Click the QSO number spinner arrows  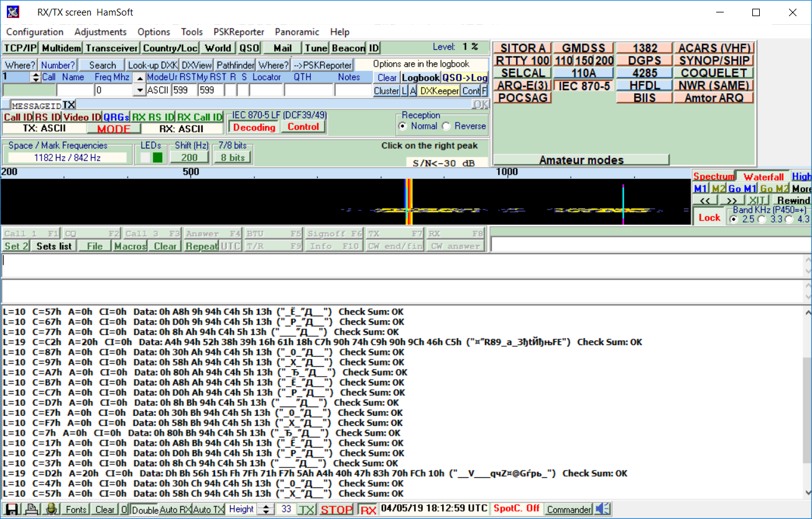[36, 77]
